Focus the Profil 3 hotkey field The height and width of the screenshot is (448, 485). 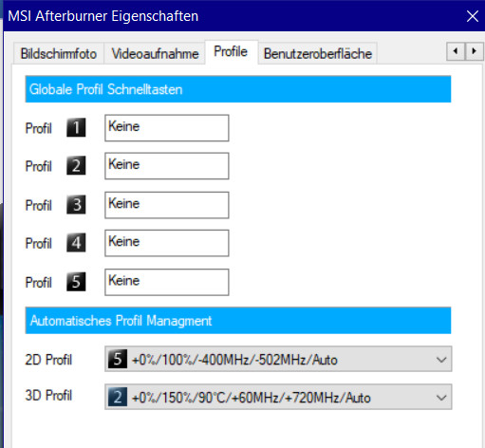(x=167, y=205)
